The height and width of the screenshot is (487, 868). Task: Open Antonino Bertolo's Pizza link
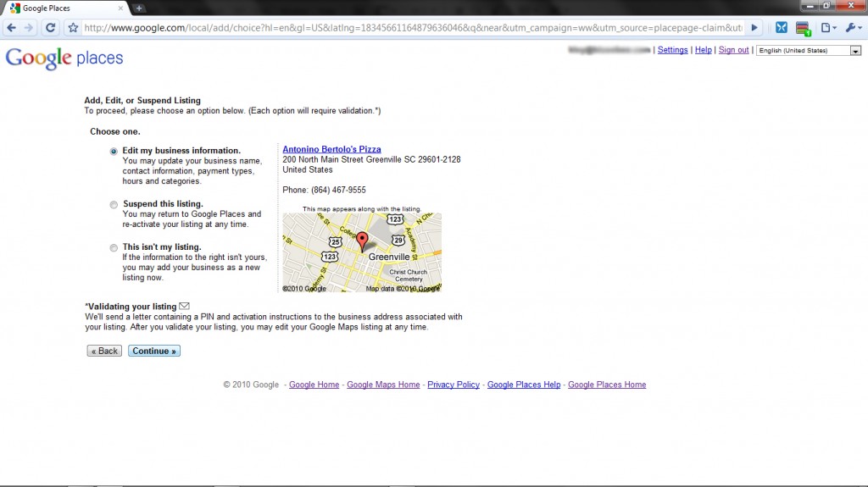[331, 149]
